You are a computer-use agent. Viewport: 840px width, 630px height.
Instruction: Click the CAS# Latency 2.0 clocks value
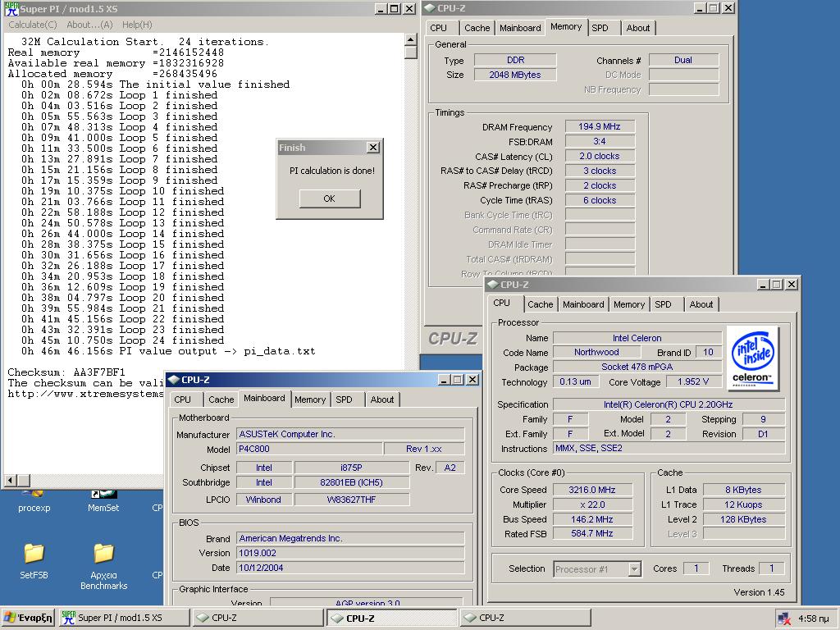600,156
